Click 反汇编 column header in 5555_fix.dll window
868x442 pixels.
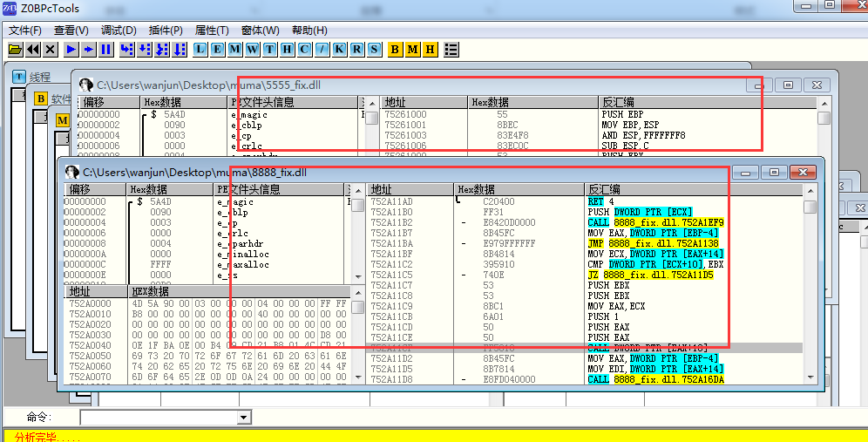click(x=708, y=103)
